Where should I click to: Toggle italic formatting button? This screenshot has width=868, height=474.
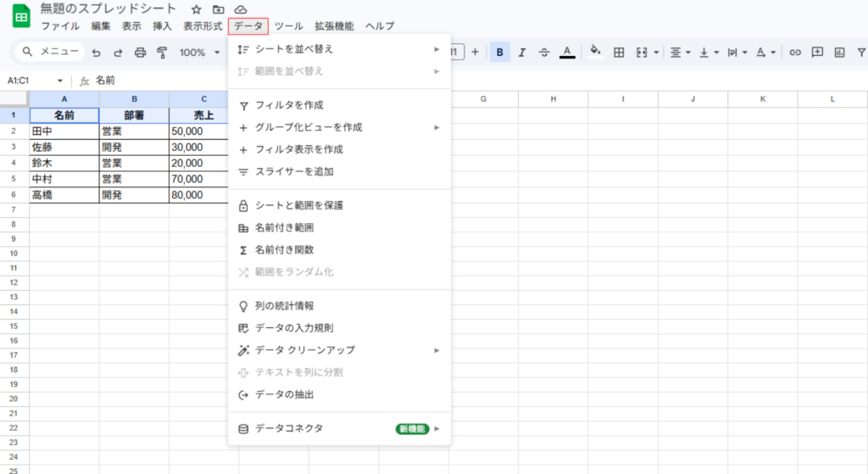(521, 52)
